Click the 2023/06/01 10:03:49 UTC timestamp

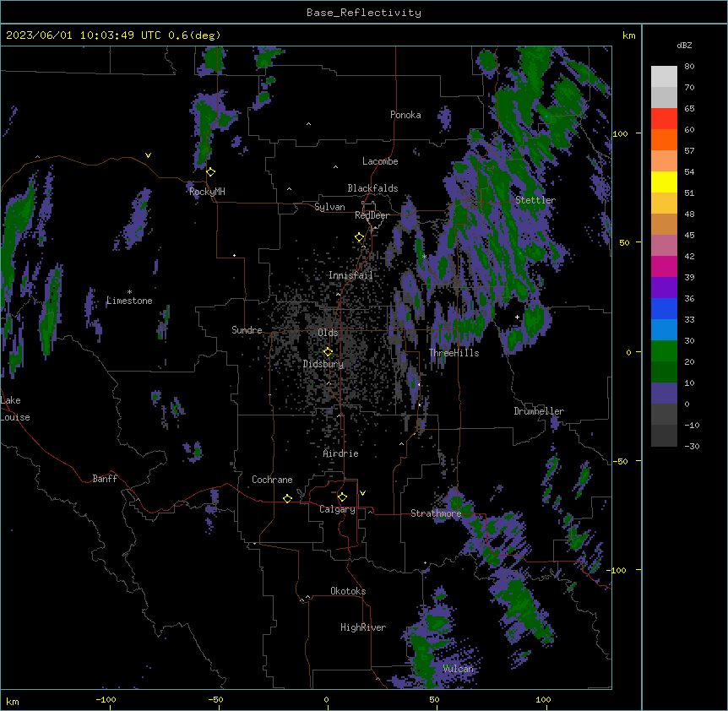click(x=84, y=35)
